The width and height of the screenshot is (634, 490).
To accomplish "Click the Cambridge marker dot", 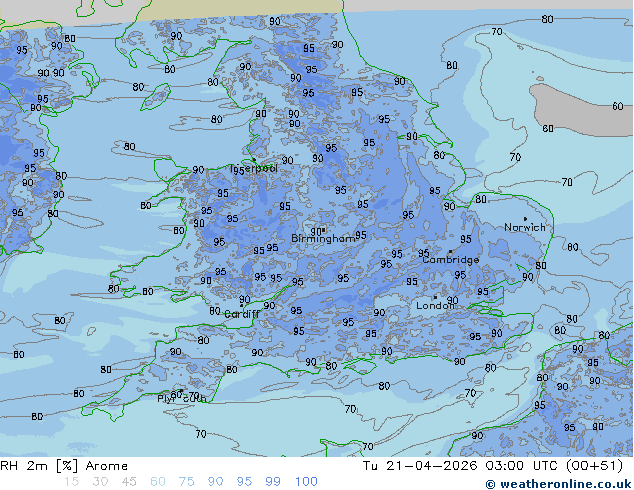I will (450, 251).
